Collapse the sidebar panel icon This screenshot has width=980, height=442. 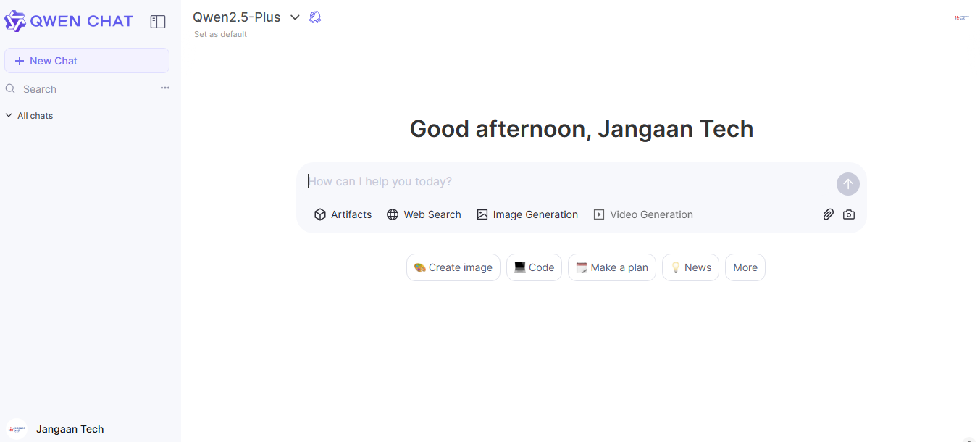coord(158,22)
